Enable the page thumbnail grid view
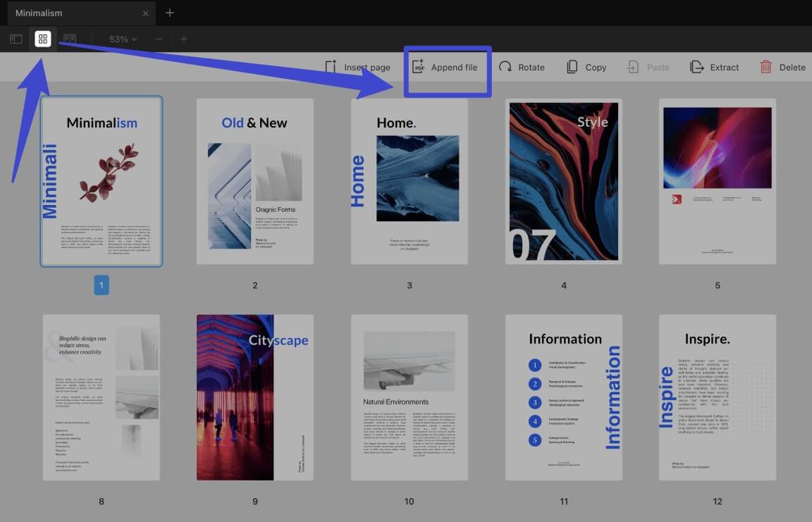The image size is (812, 522). 43,39
